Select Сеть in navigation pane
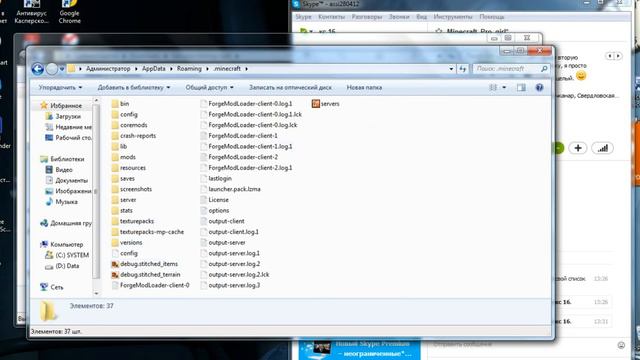The width and height of the screenshot is (640, 360). (x=52, y=287)
